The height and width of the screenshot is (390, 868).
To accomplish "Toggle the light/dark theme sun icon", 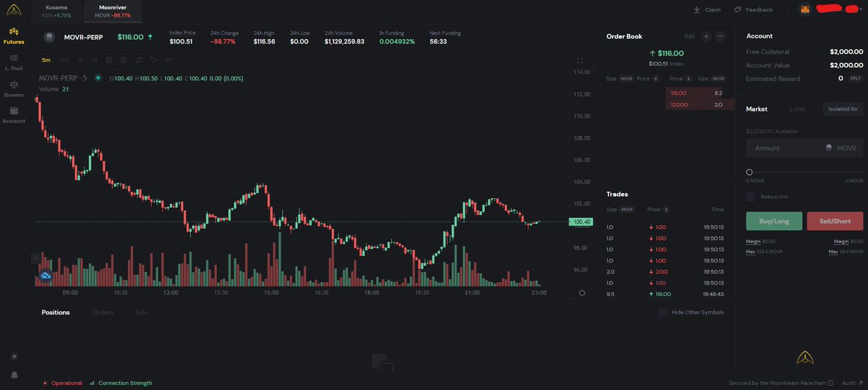I will tap(14, 357).
